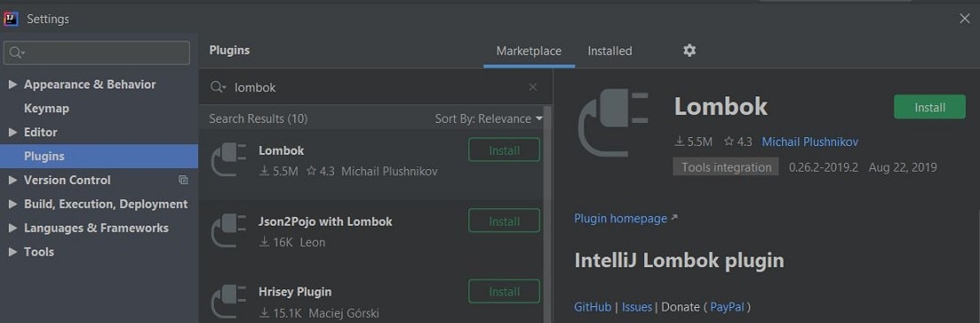Install Json2Pojo with Lombok plugin
The image size is (980, 323).
point(504,221)
